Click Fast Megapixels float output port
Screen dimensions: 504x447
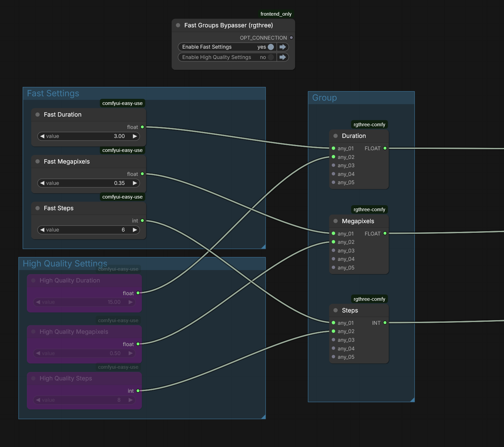(x=142, y=174)
